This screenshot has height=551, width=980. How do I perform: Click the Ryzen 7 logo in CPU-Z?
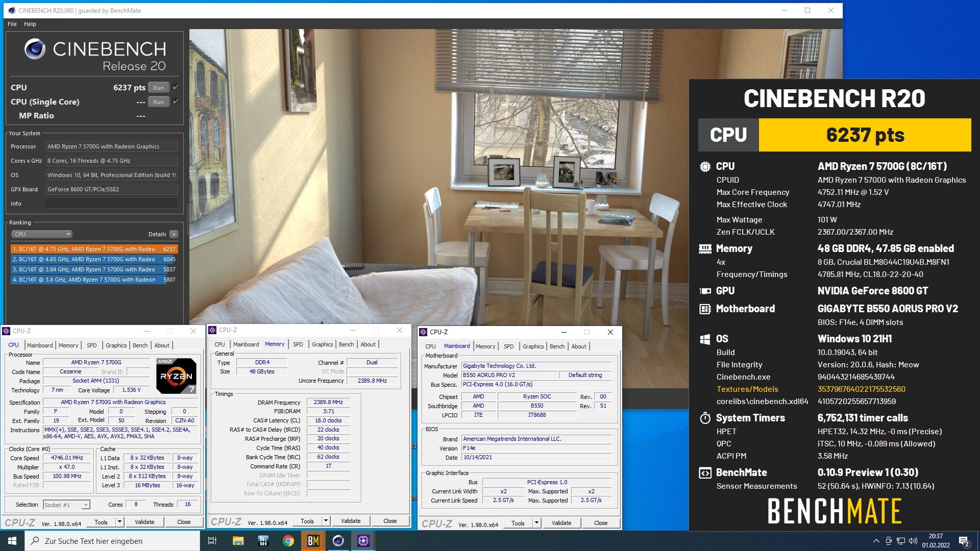click(x=176, y=376)
